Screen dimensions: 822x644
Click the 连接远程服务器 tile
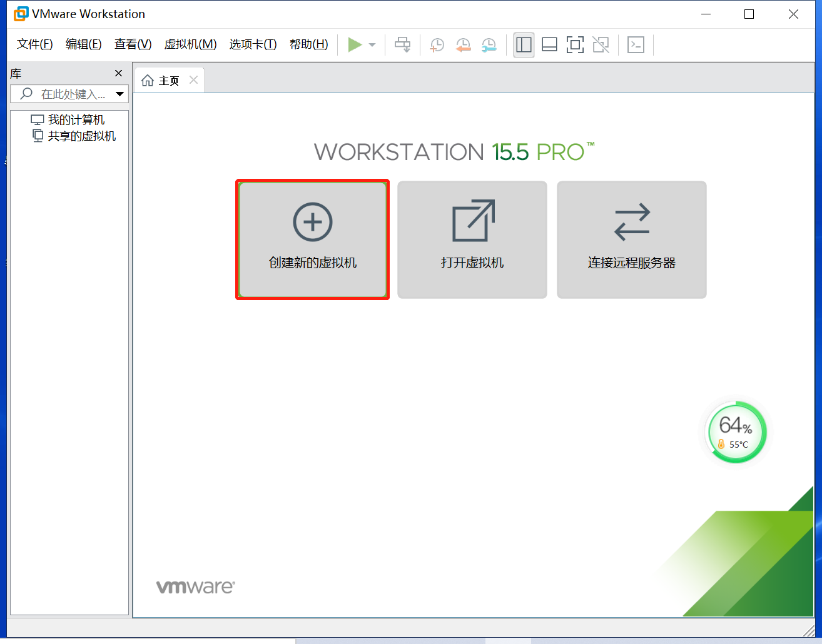point(632,239)
